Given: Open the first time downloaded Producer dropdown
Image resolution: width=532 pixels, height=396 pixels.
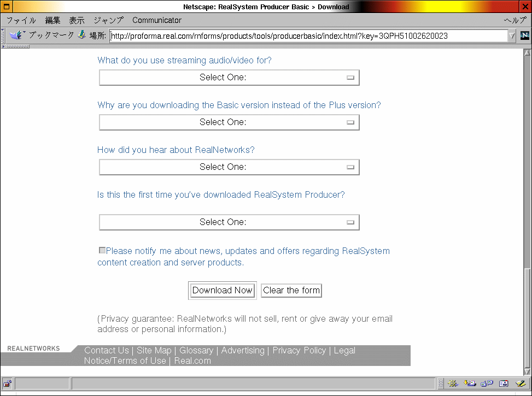Looking at the screenshot, I should pos(229,222).
